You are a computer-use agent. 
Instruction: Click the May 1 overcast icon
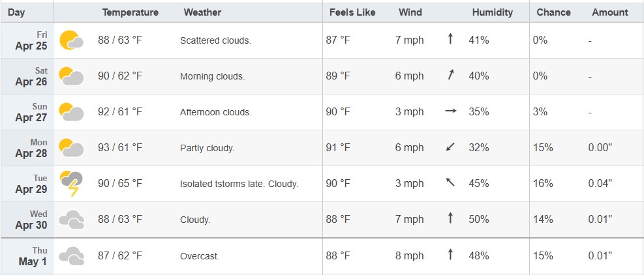pos(72,255)
